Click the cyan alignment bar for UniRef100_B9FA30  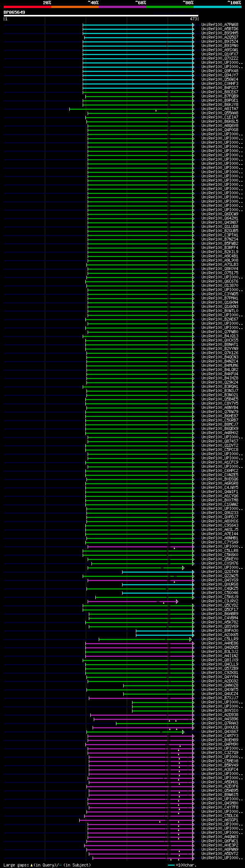point(165,631)
